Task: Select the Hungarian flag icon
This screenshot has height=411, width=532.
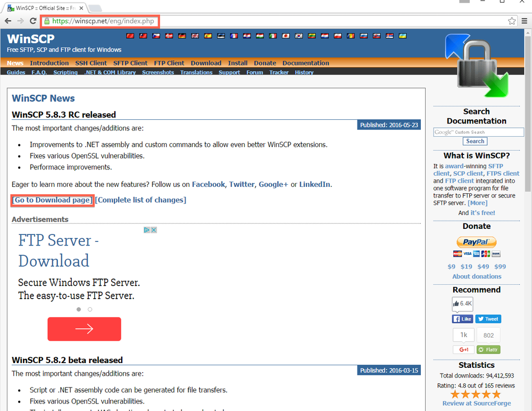Action: [x=260, y=36]
